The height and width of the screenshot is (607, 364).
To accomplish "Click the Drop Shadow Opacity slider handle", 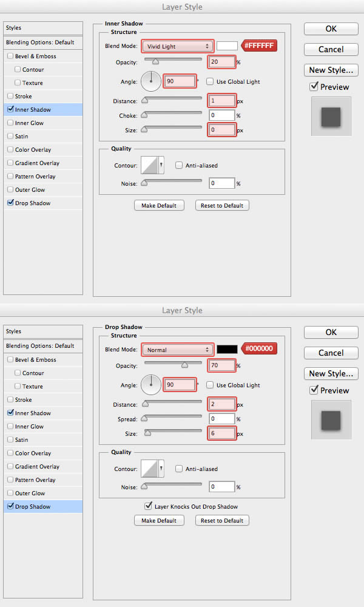I will tap(184, 365).
